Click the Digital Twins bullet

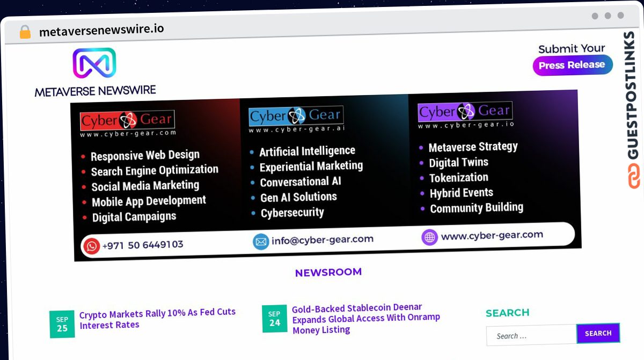459,162
